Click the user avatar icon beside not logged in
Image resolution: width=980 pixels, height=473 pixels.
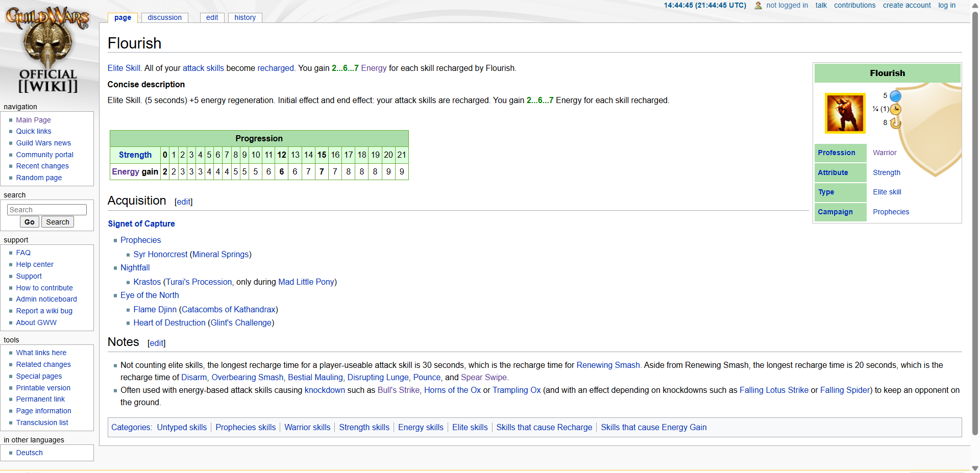pos(758,6)
